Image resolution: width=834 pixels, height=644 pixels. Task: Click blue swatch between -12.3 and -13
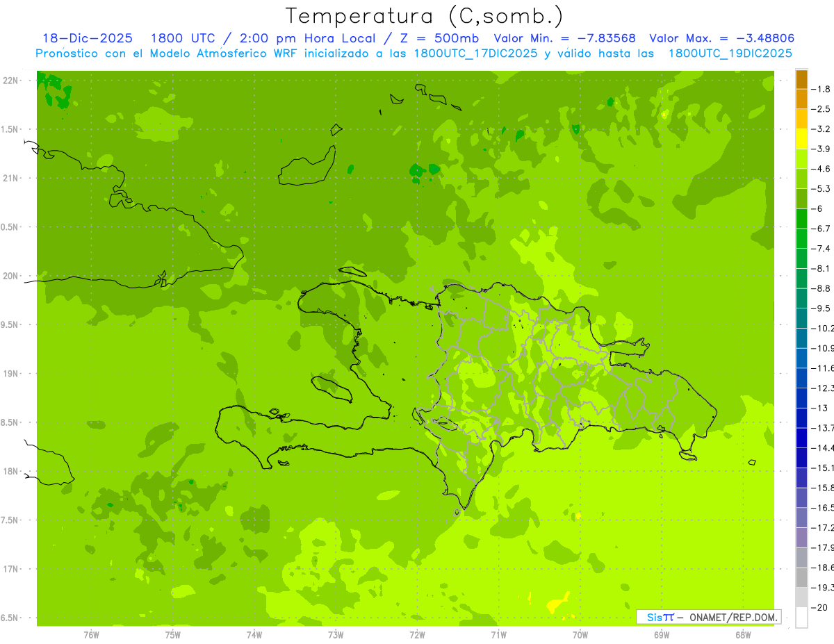[801, 398]
